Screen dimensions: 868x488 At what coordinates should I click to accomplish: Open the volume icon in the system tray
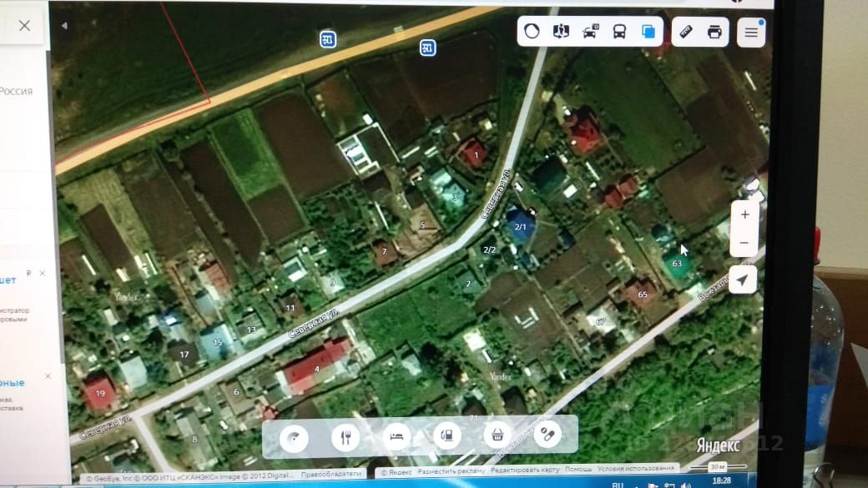[x=686, y=485]
